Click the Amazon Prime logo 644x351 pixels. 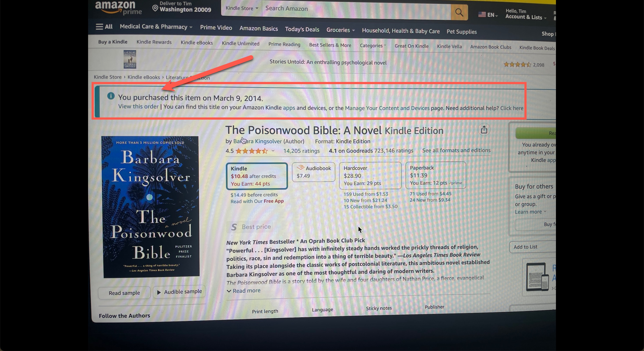(118, 8)
